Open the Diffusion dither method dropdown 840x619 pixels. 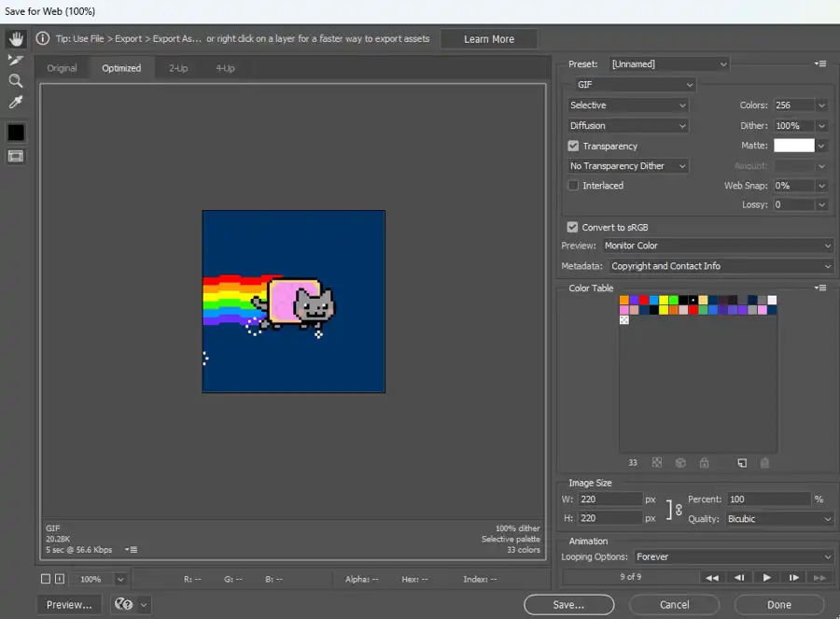(627, 125)
